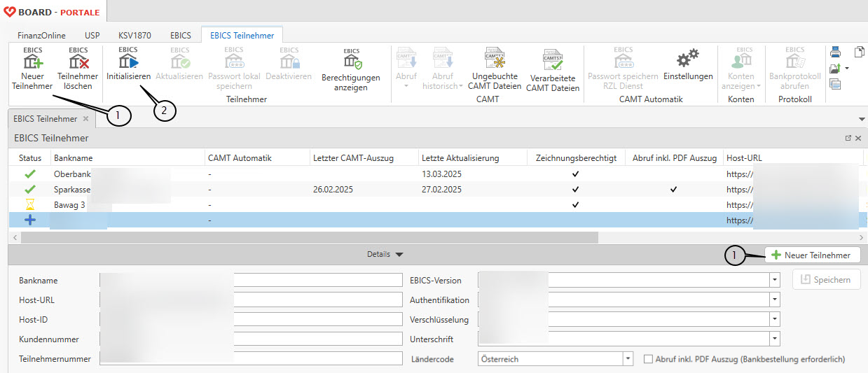Click the horizontal scrollbar below the table
Image resolution: width=868 pixels, height=373 pixels.
pyautogui.click(x=308, y=237)
